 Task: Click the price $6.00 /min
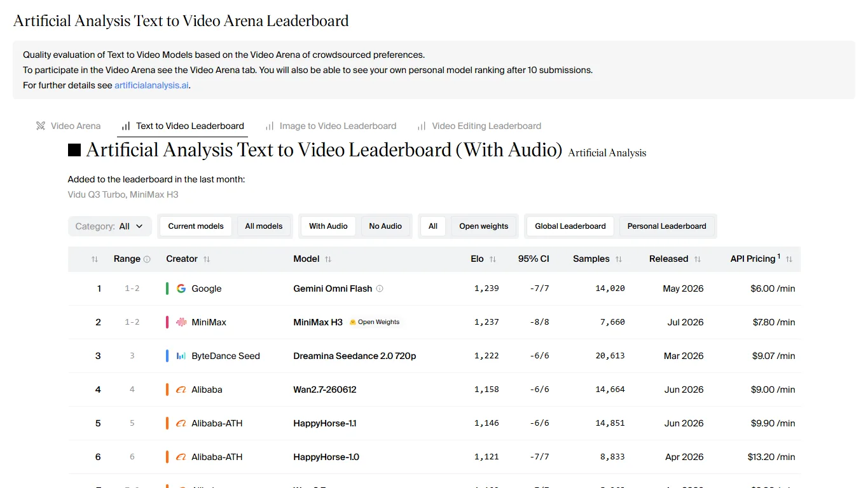[x=773, y=288]
